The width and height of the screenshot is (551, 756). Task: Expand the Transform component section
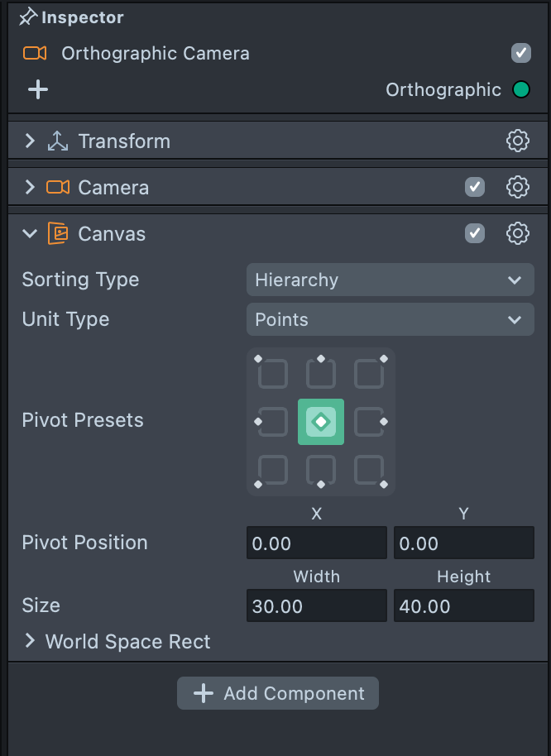point(31,141)
